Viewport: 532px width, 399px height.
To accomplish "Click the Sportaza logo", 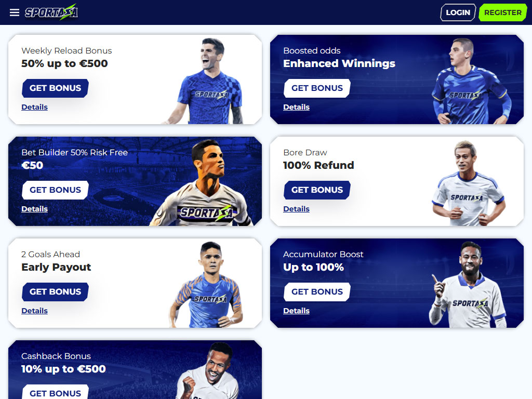I will 51,12.
